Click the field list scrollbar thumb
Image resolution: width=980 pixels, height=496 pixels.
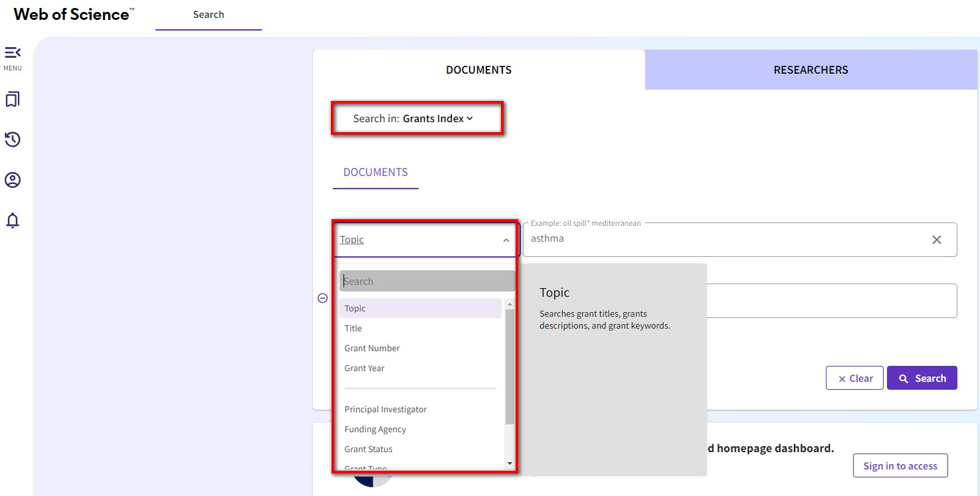click(x=510, y=367)
